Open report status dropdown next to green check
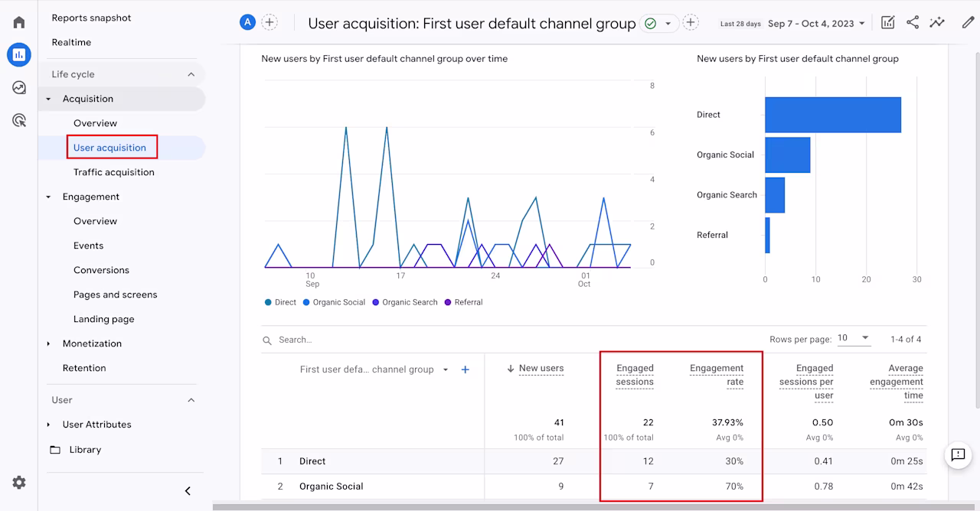 tap(668, 24)
